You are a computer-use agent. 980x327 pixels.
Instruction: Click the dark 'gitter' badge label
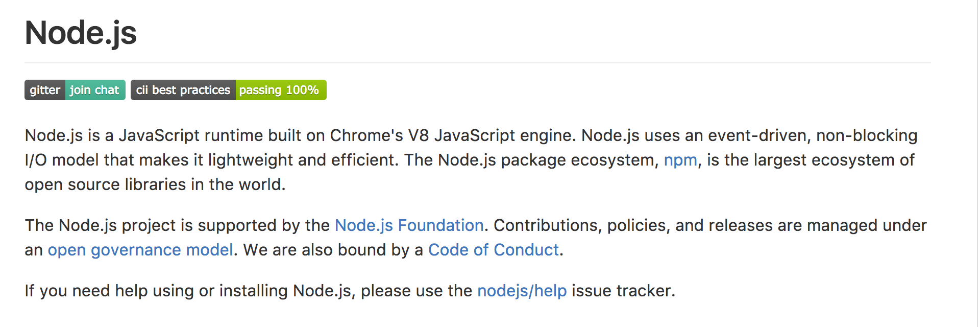pos(45,90)
